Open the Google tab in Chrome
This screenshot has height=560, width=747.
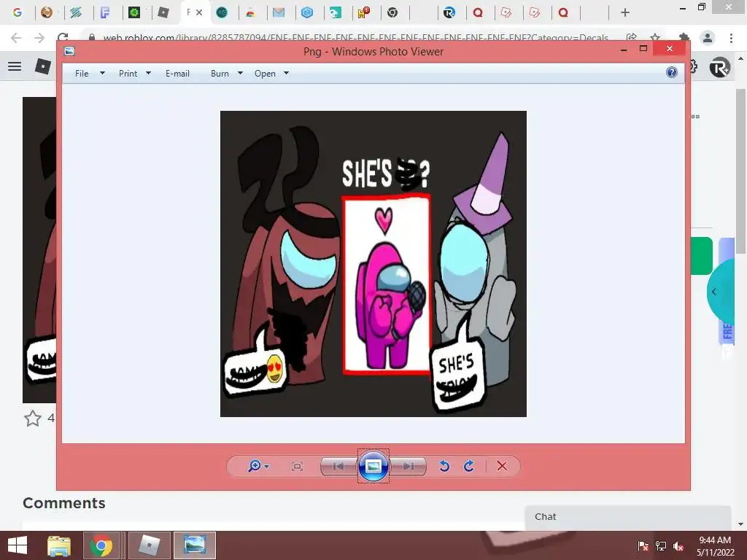[x=18, y=12]
